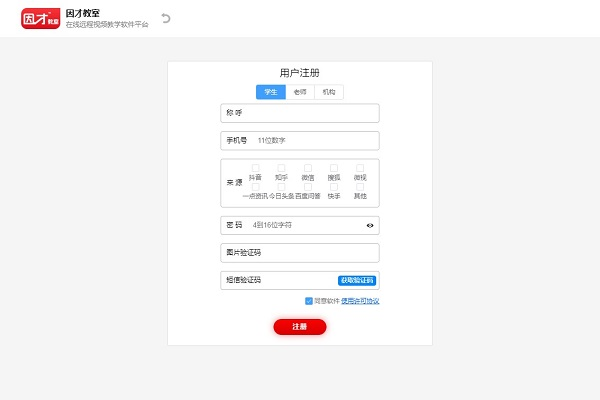Click the 获取验证码 button
600x400 pixels.
coord(357,281)
